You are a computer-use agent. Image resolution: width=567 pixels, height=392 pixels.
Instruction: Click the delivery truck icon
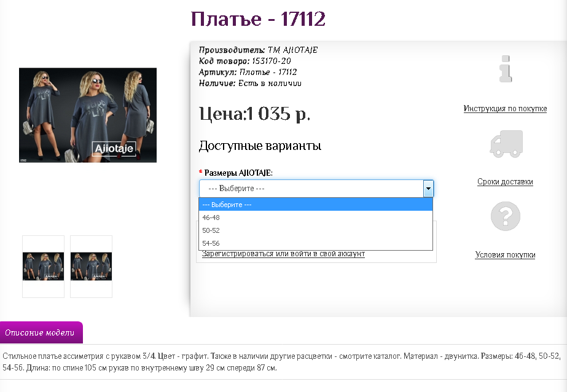[x=506, y=144]
